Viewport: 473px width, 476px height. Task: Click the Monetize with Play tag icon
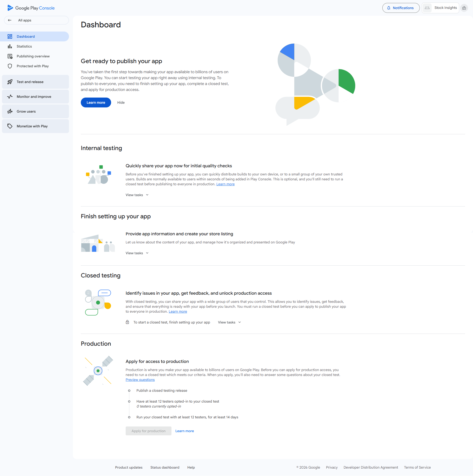coord(10,126)
